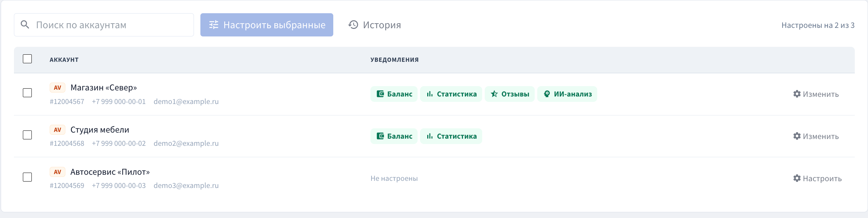Click Изменить for Магазин «Север»
The height and width of the screenshot is (218, 868).
(816, 94)
